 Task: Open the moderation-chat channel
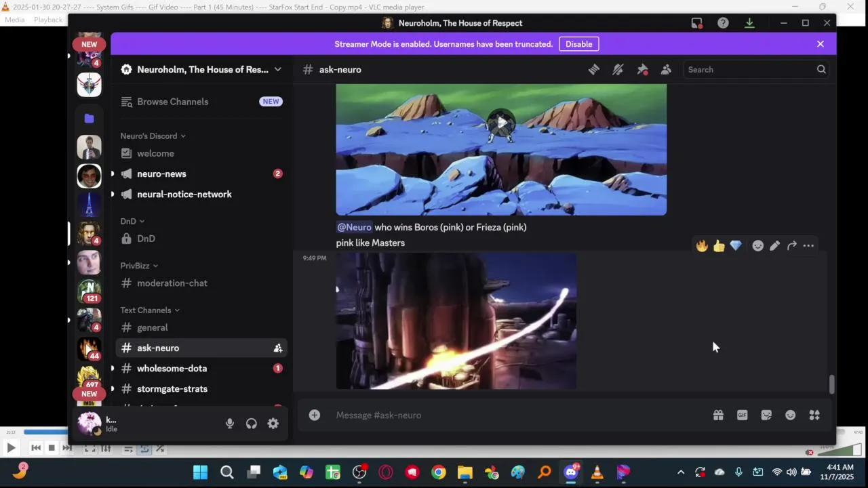[x=201, y=283]
